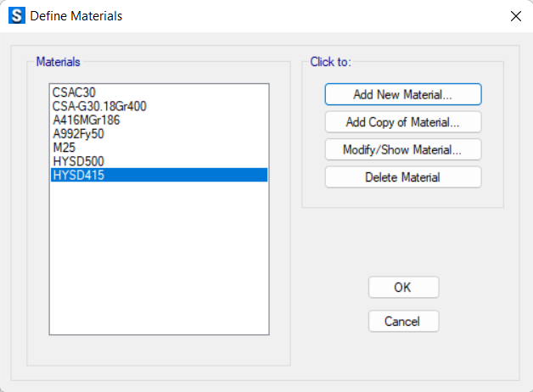The height and width of the screenshot is (392, 533).
Task: Click the SAFE application icon in title bar
Action: pyautogui.click(x=17, y=15)
